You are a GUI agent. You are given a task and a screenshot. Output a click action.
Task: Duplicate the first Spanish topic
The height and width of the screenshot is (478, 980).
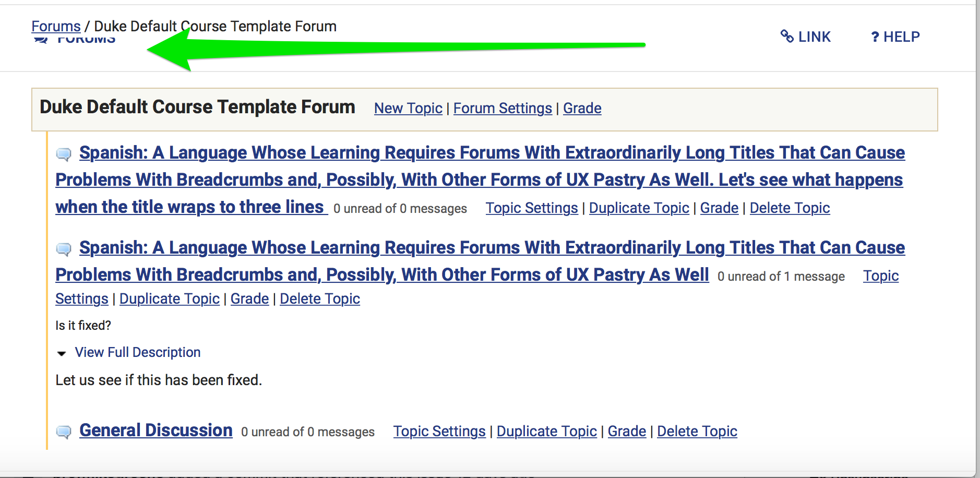[639, 208]
